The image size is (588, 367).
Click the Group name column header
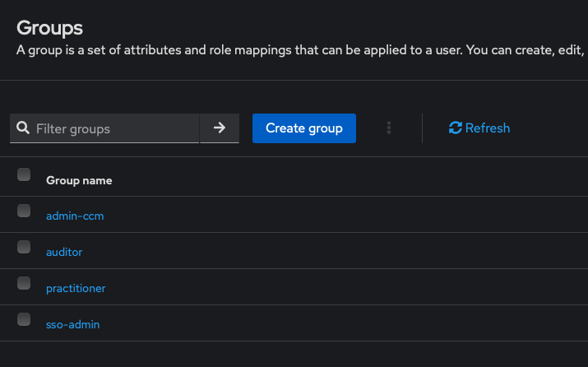pos(79,180)
